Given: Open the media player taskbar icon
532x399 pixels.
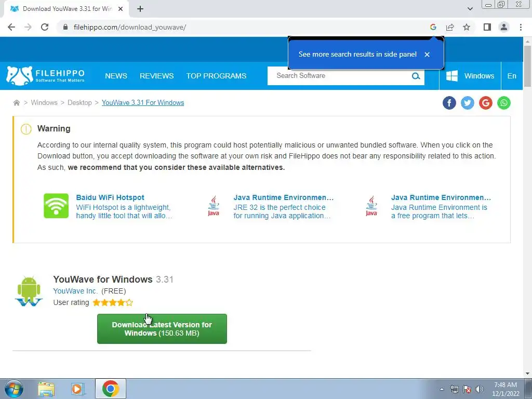Looking at the screenshot, I should click(78, 389).
